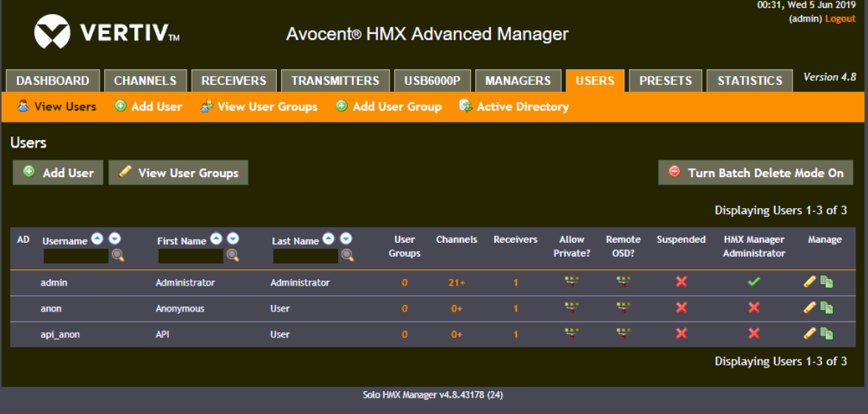Click View User Groups button below heading

179,173
